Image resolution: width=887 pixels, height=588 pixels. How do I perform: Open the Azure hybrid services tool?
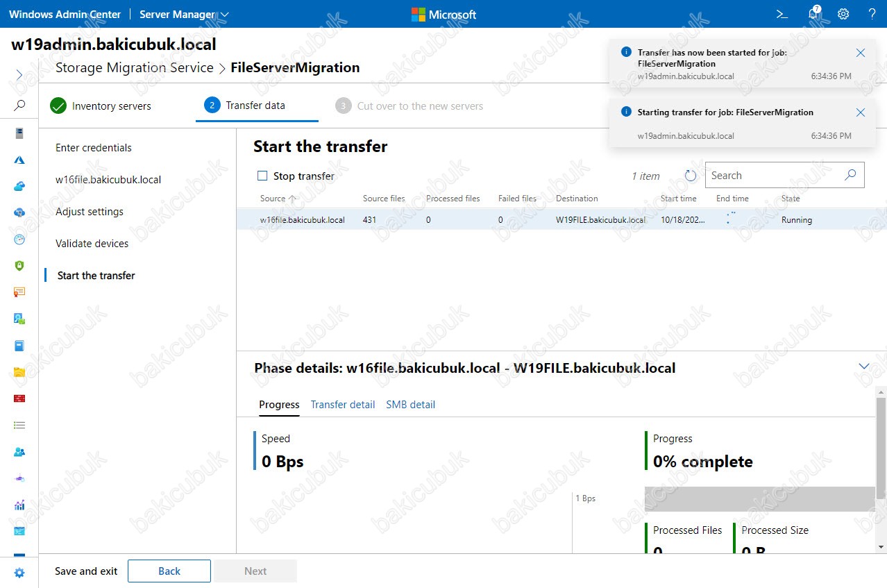pyautogui.click(x=19, y=160)
